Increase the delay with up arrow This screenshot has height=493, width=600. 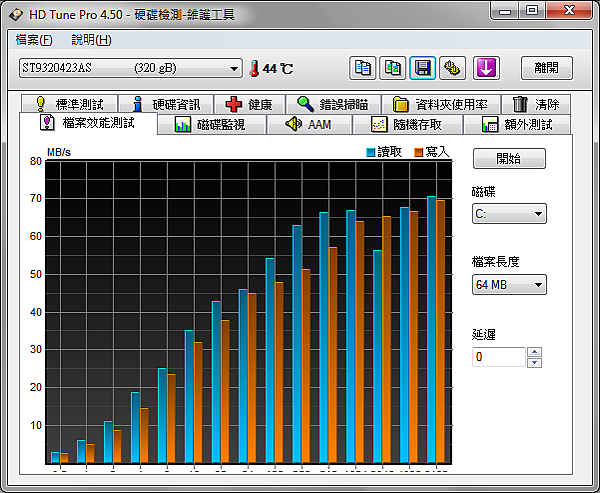[x=534, y=352]
